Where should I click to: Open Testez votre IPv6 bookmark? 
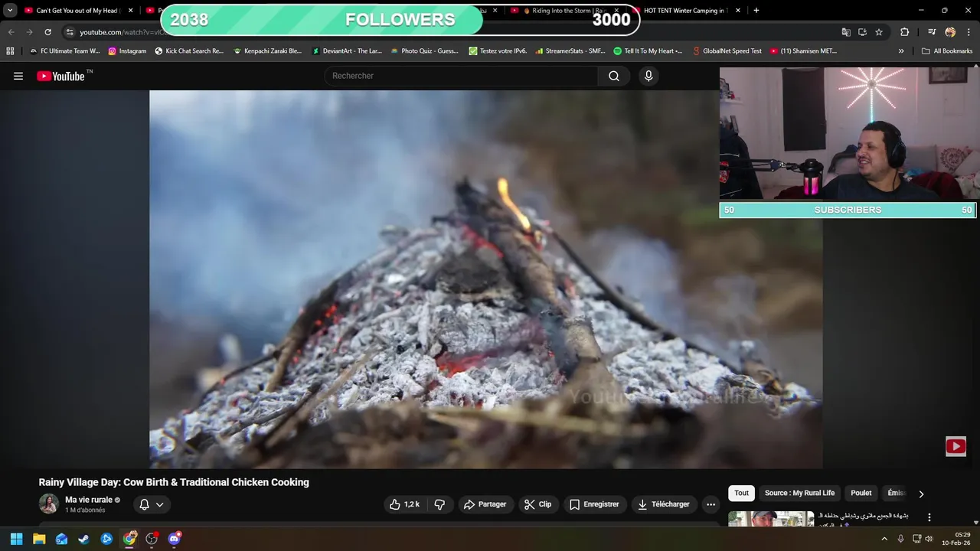(498, 51)
